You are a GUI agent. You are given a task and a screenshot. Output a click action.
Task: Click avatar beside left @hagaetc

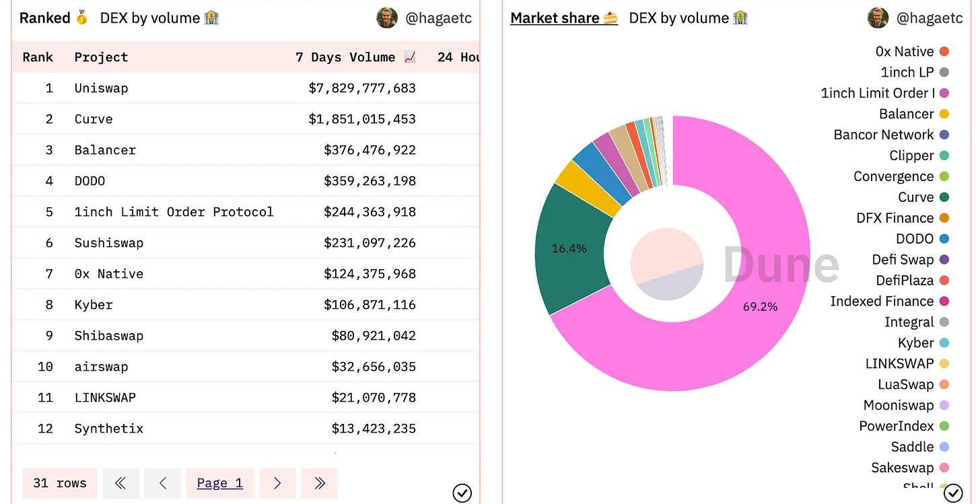coord(387,18)
